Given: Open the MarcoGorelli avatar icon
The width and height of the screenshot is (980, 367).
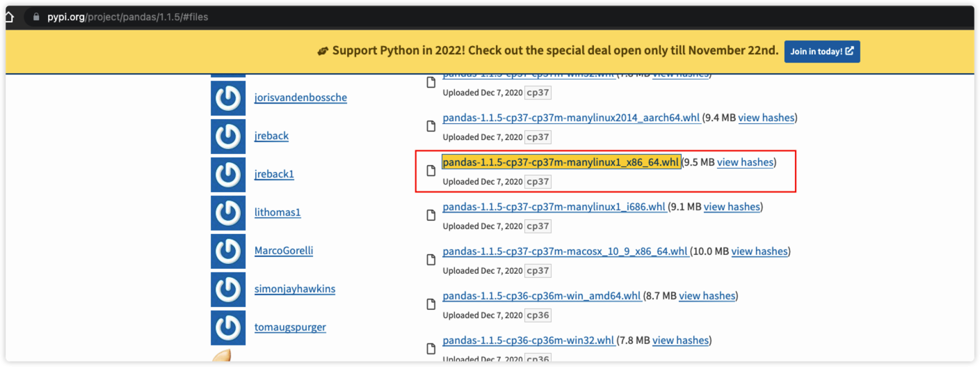Looking at the screenshot, I should (x=228, y=251).
